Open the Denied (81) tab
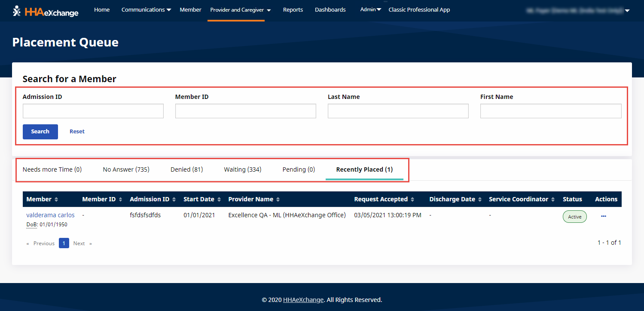Viewport: 644px width, 311px height. (x=186, y=169)
